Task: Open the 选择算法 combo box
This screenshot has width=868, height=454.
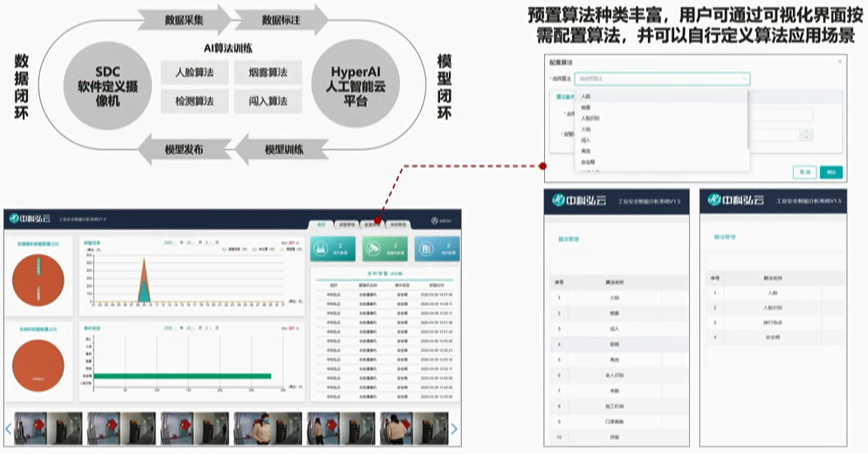Action: [x=662, y=79]
